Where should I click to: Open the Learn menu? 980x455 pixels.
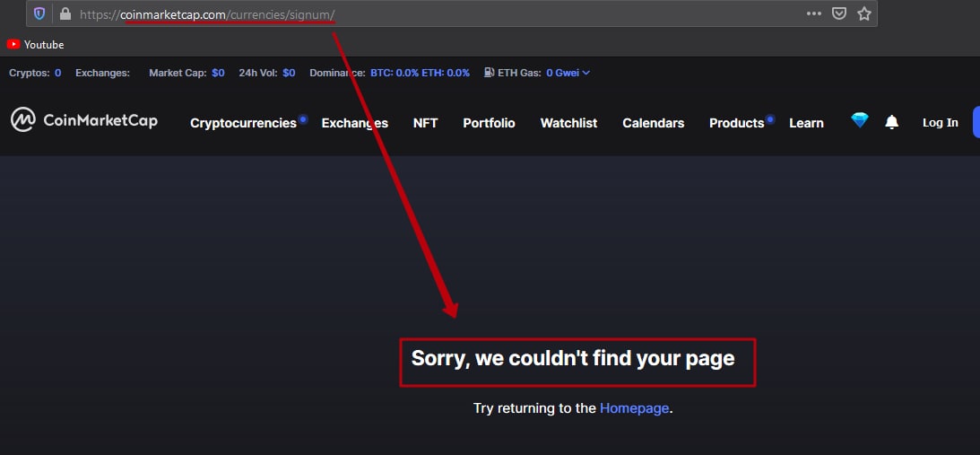tap(806, 123)
